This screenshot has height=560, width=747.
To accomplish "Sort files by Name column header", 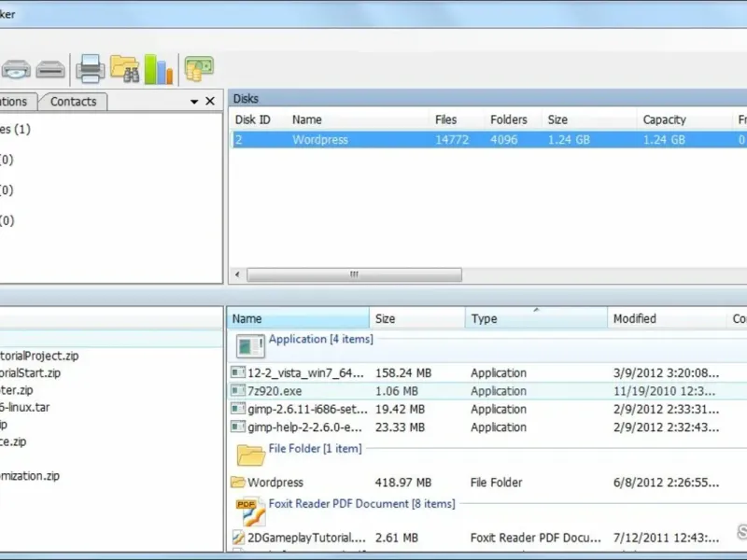I will 298,318.
